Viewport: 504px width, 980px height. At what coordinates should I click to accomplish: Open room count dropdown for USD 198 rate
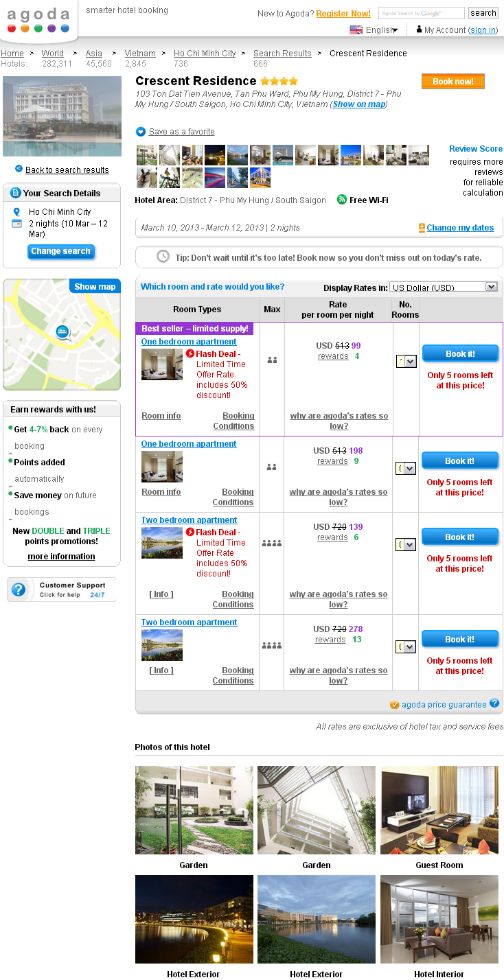click(x=406, y=468)
